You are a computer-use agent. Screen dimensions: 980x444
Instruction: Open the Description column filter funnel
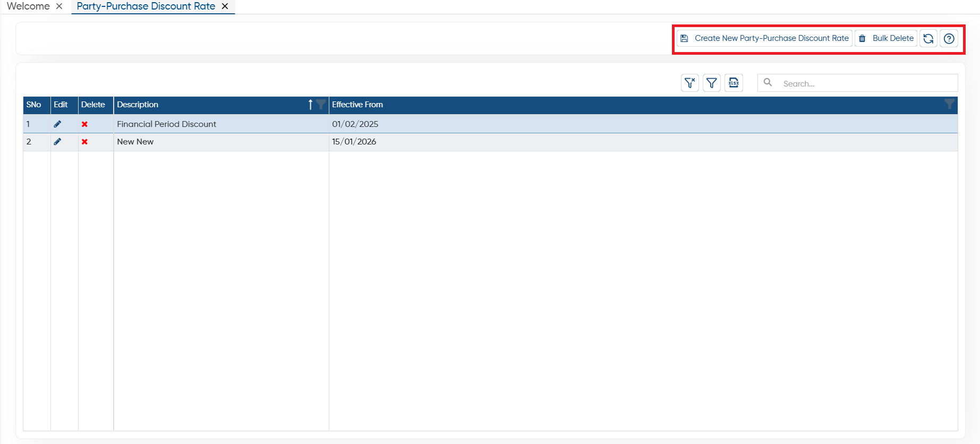pos(321,104)
